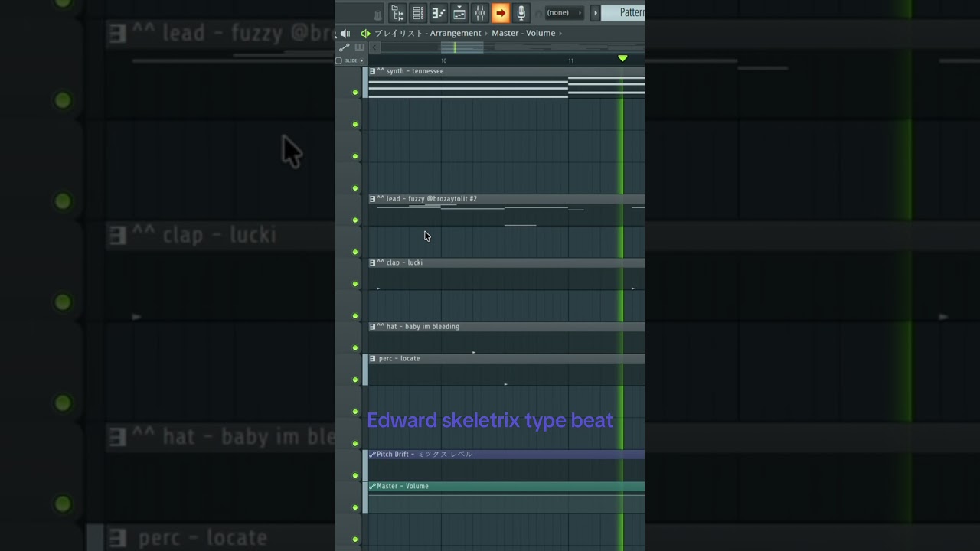Click the Pattern selector field

[623, 13]
